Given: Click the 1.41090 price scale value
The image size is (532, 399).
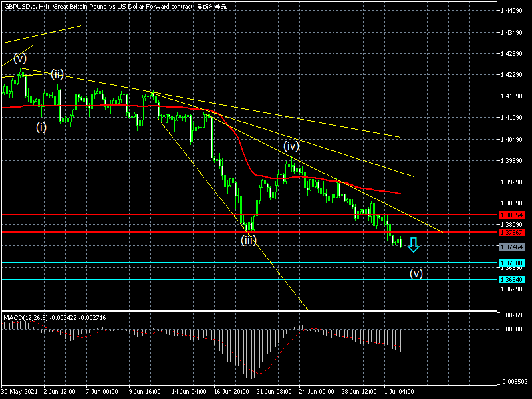Looking at the screenshot, I should coord(511,118).
